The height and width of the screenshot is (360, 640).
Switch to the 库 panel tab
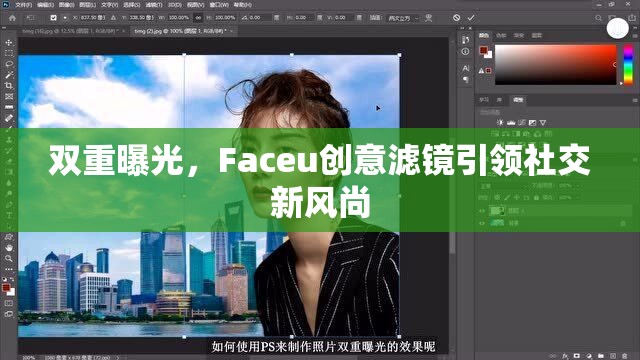(x=499, y=100)
